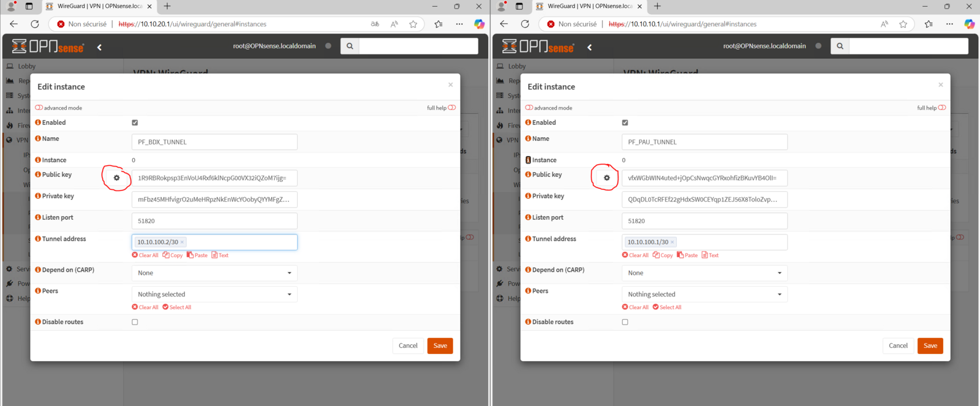The image size is (980, 406).
Task: Open Lobby menu in left sidebar
Action: pyautogui.click(x=26, y=66)
